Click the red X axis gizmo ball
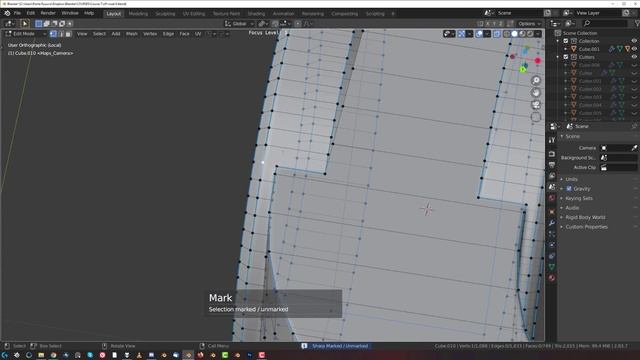 [x=538, y=61]
